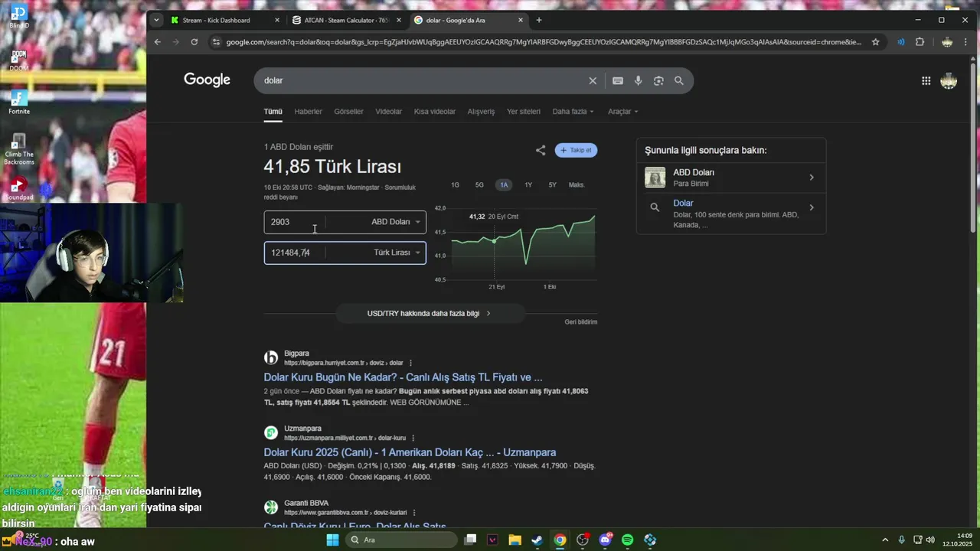Viewport: 980px width, 551px height.
Task: Open File Explorer from the taskbar
Action: pyautogui.click(x=514, y=540)
